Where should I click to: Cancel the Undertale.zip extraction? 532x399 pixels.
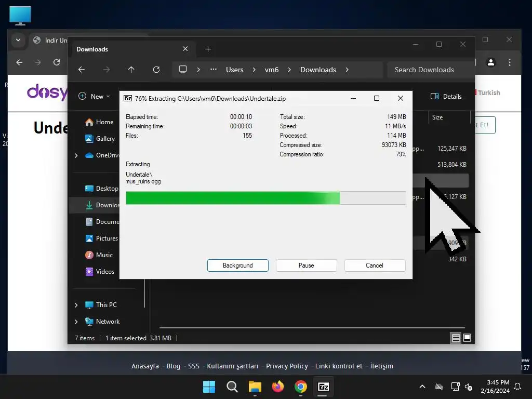[x=375, y=265]
